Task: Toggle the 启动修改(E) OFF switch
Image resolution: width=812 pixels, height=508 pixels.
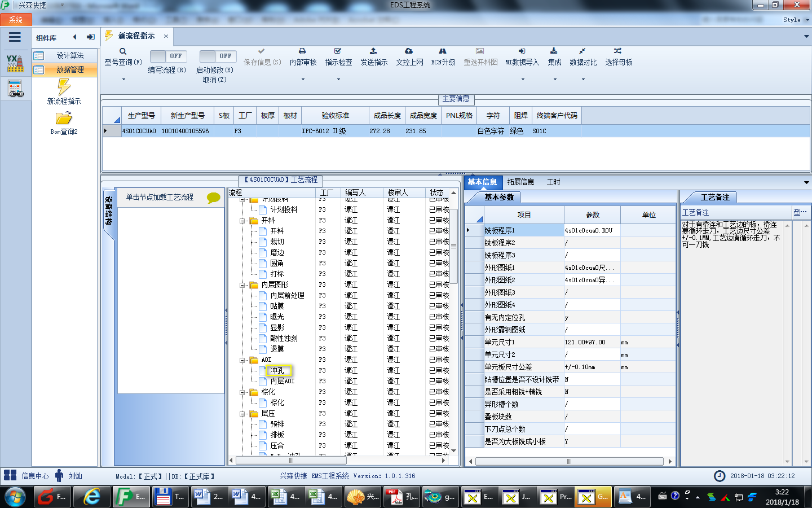Action: point(218,56)
